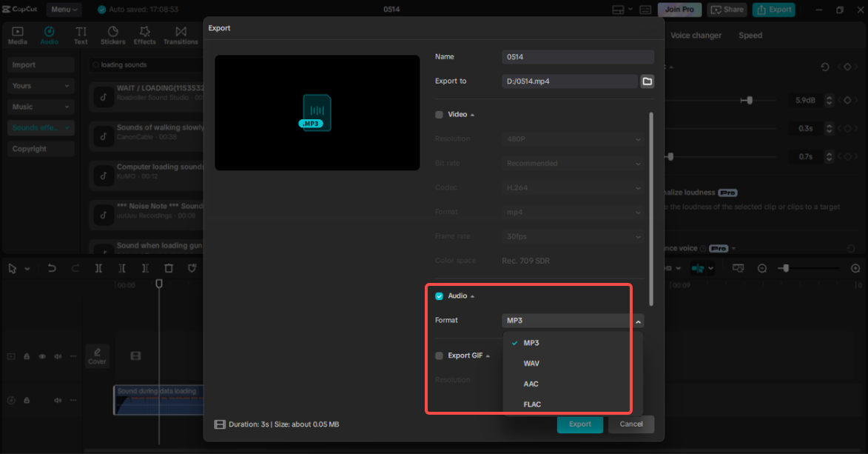Enable the Video checkbox in the Export dialog
This screenshot has width=868, height=454.
tap(438, 114)
